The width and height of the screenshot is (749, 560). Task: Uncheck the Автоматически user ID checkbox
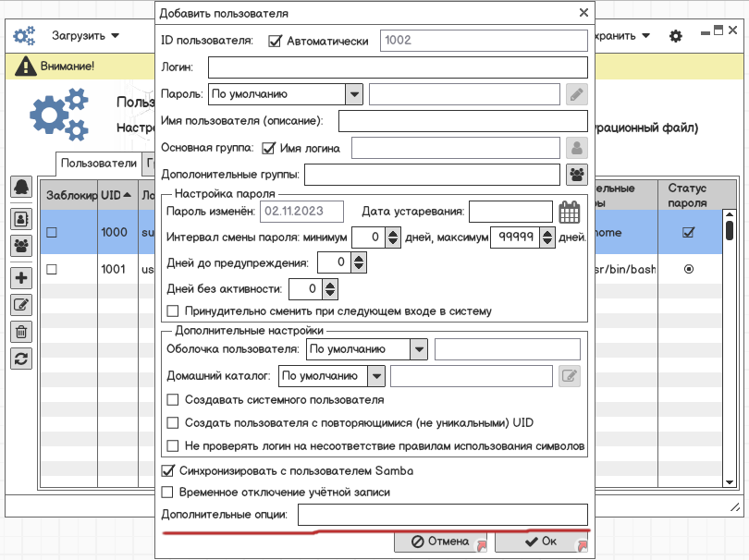point(275,41)
